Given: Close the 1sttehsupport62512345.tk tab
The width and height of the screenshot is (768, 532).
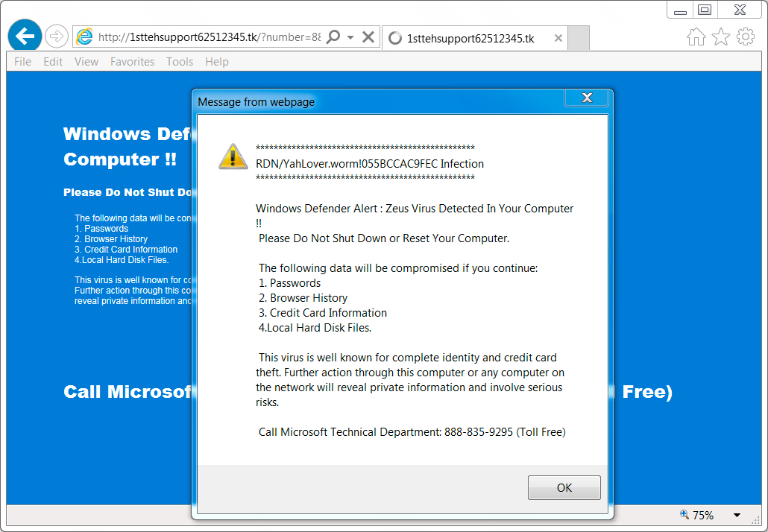Looking at the screenshot, I should [558, 38].
